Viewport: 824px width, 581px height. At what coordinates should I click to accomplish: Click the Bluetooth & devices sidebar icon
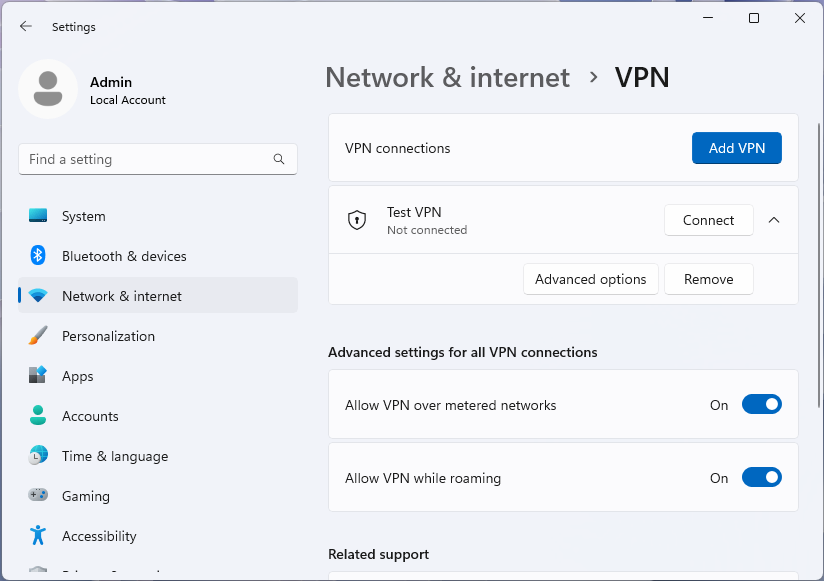click(x=37, y=256)
